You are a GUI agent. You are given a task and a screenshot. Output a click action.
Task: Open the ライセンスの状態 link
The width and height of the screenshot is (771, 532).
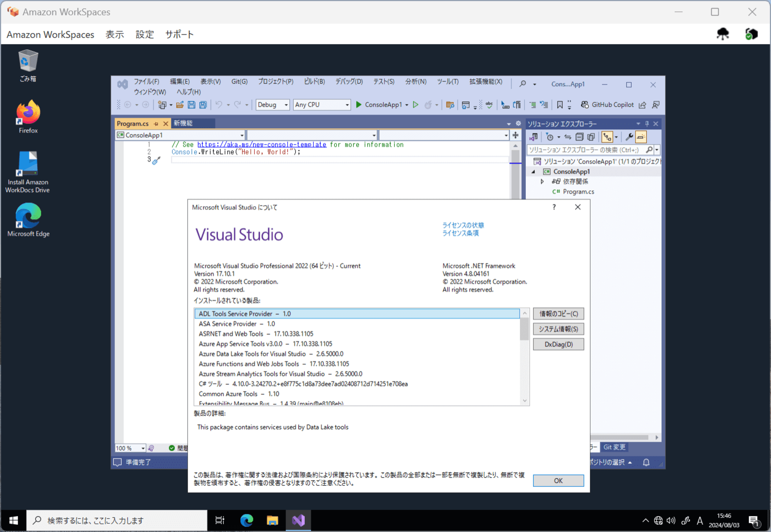(463, 225)
